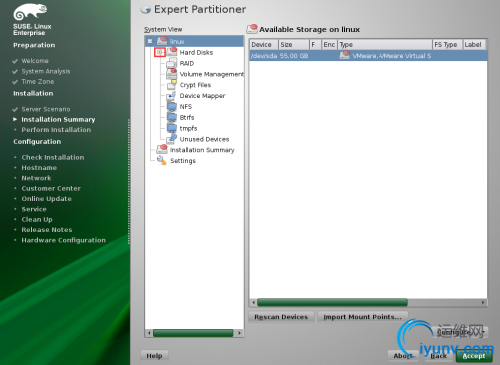Click the Available Storage header disk icon
This screenshot has height=365, width=500.
click(x=252, y=29)
